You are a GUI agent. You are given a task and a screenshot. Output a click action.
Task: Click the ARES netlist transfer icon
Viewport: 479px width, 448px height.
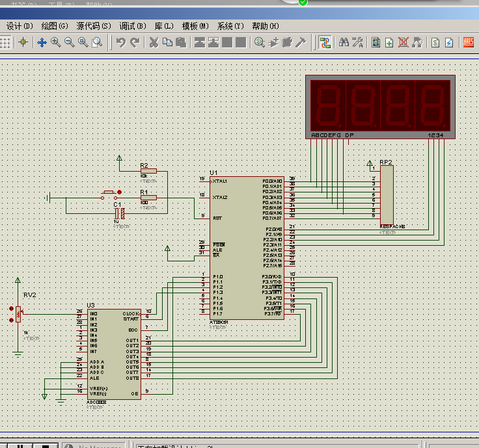click(x=469, y=42)
